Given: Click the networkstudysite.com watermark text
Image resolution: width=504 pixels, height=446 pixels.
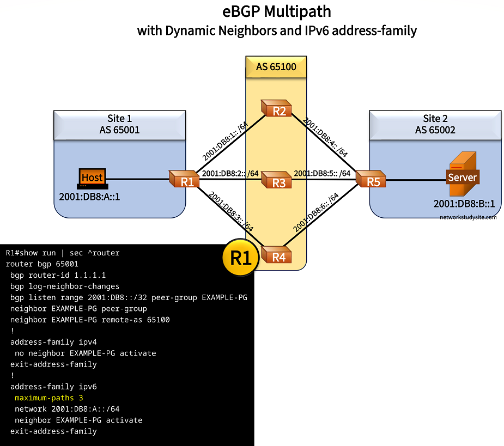Looking at the screenshot, I should pyautogui.click(x=468, y=217).
